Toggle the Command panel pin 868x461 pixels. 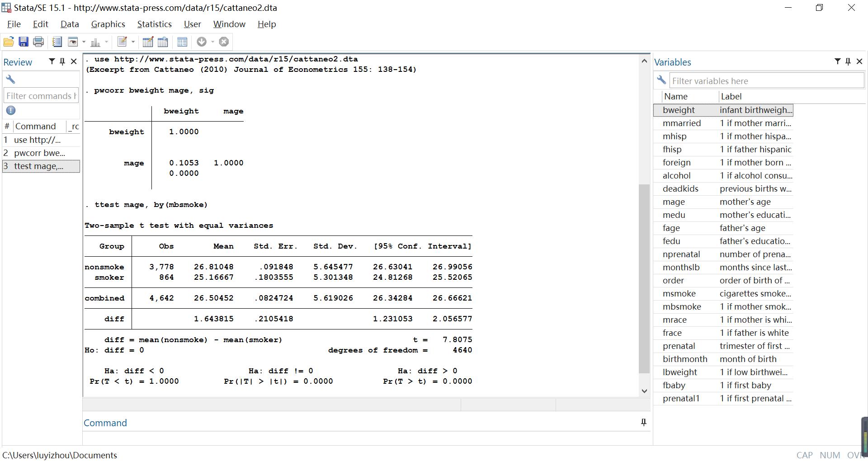tap(643, 423)
